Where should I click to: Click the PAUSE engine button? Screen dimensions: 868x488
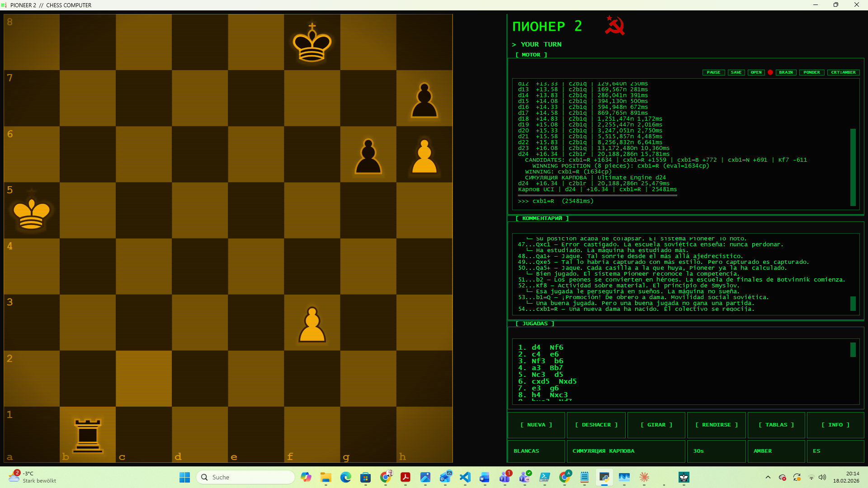pos(713,72)
